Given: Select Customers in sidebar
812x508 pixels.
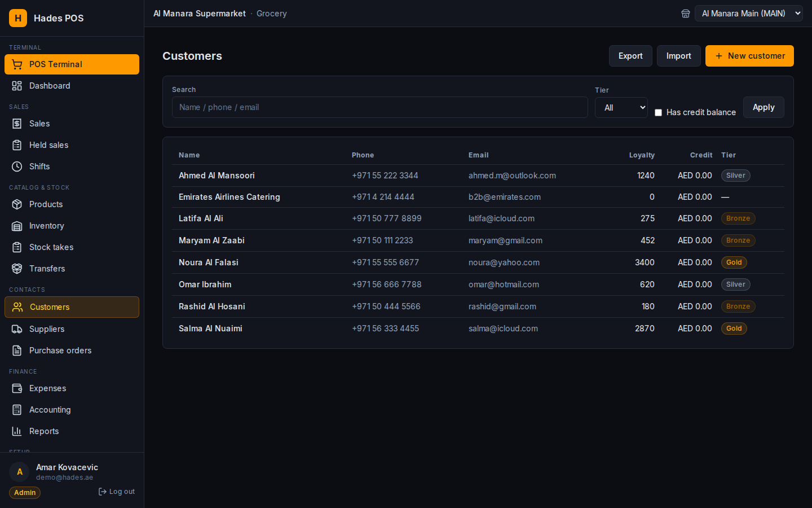Looking at the screenshot, I should (72, 307).
